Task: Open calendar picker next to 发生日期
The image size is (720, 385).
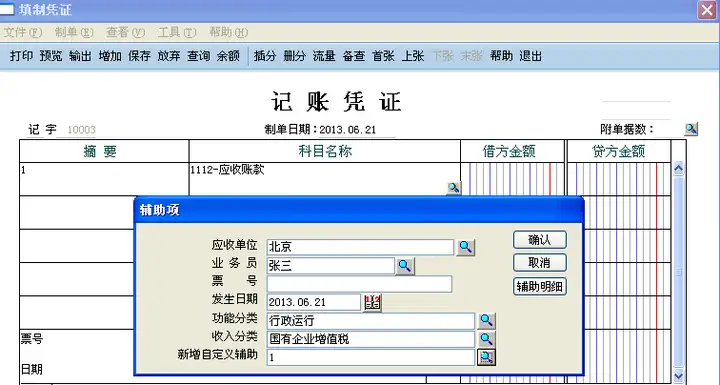Action: (x=372, y=302)
